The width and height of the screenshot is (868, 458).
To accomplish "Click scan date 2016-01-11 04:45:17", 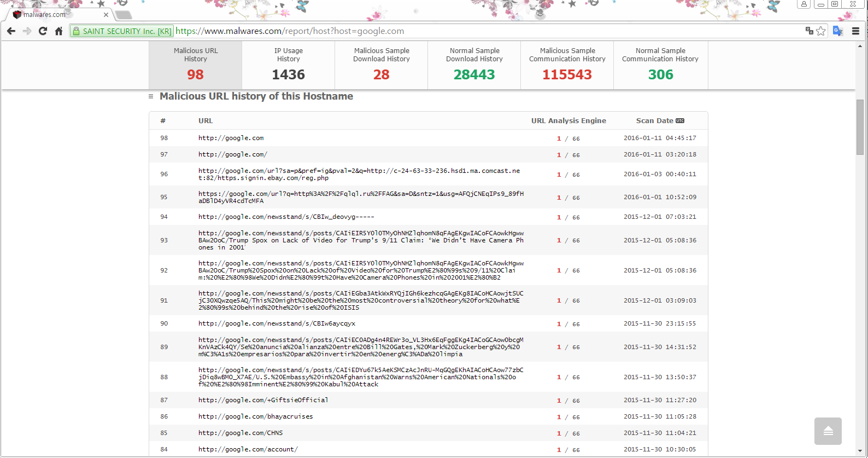I will coord(660,138).
